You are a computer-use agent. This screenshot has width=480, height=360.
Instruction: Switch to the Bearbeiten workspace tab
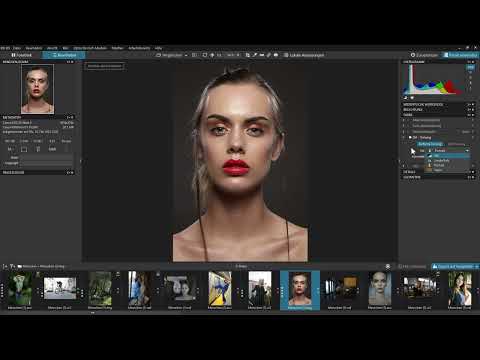point(64,55)
